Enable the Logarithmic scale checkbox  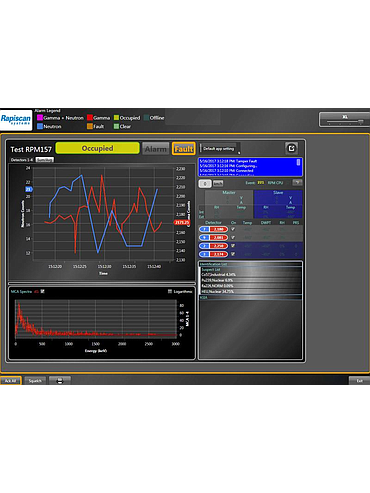pos(170,292)
